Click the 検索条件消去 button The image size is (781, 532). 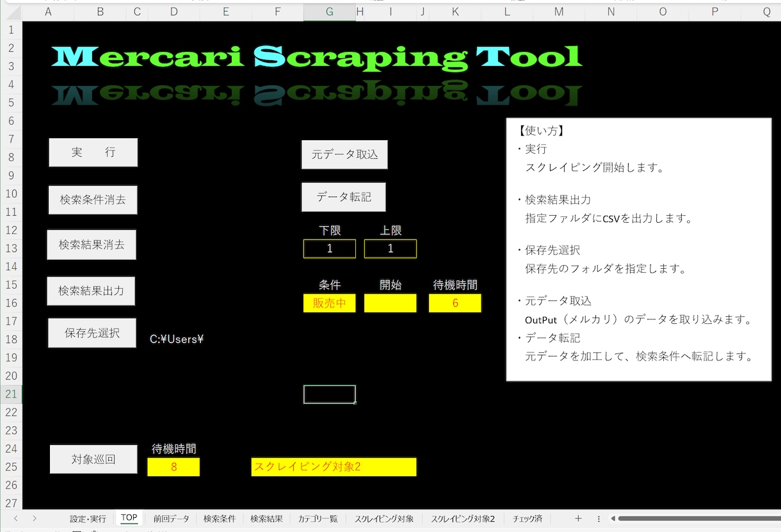pos(93,200)
